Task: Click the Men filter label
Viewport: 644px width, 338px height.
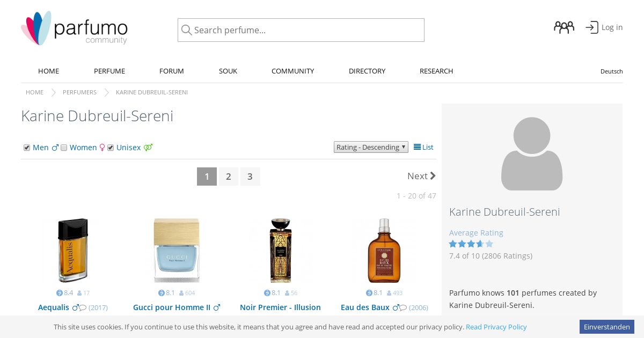Action: pos(41,148)
